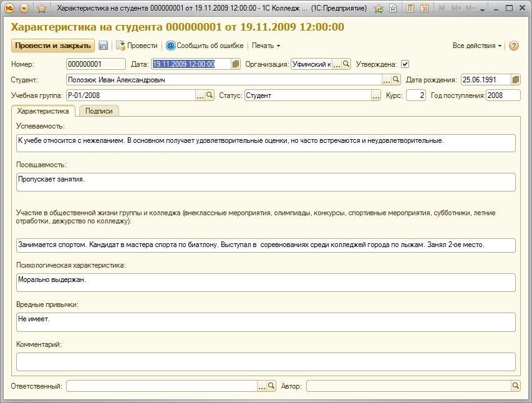
Task: Open Организация with magnifier icon
Action: point(346,64)
